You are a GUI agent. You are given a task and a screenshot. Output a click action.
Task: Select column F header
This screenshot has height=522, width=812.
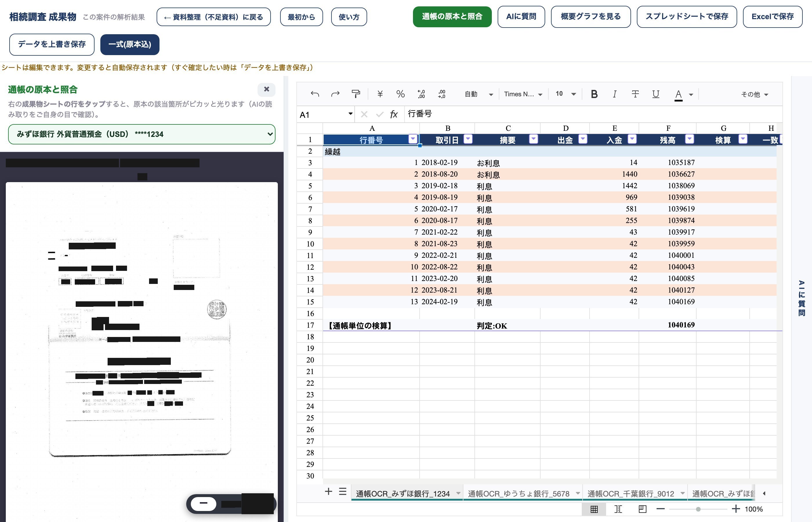click(668, 128)
